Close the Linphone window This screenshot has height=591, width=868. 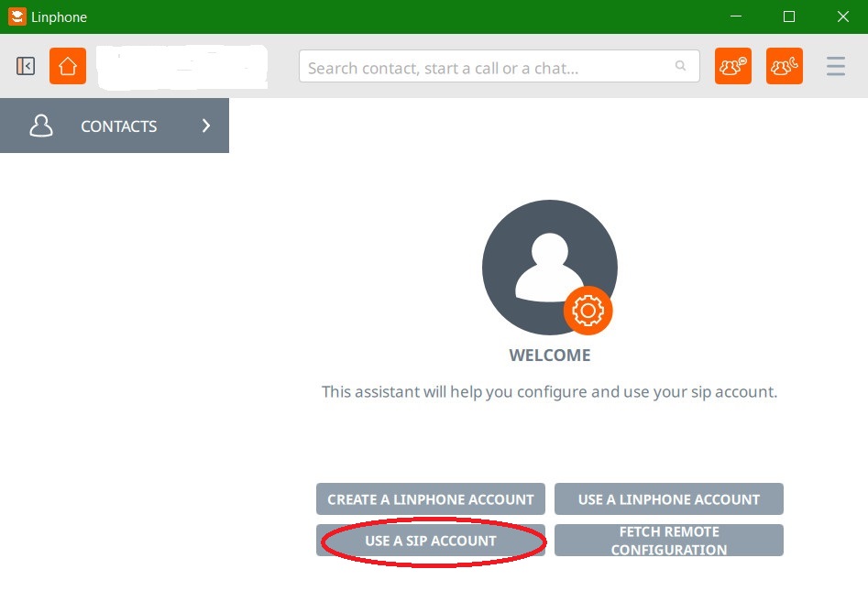coord(842,16)
